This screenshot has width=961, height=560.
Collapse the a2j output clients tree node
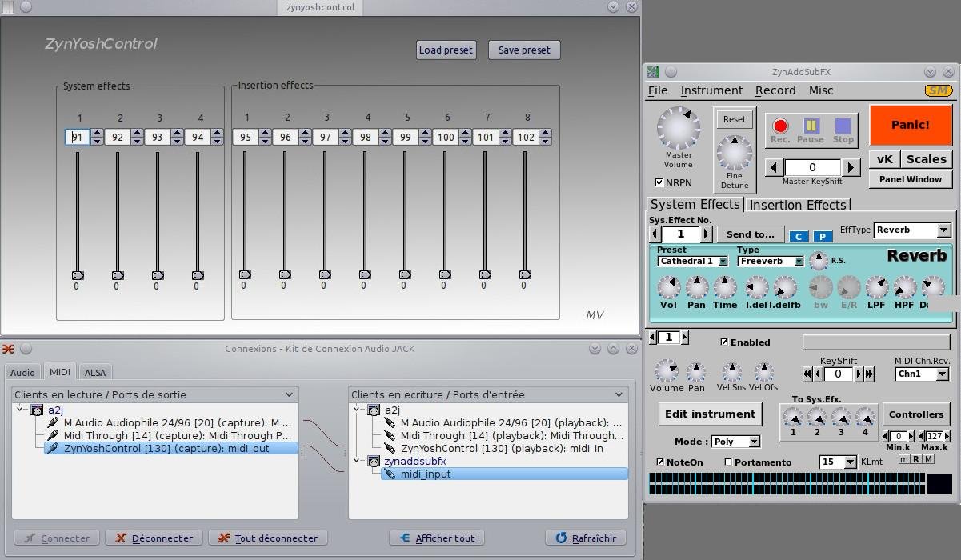tap(19, 410)
